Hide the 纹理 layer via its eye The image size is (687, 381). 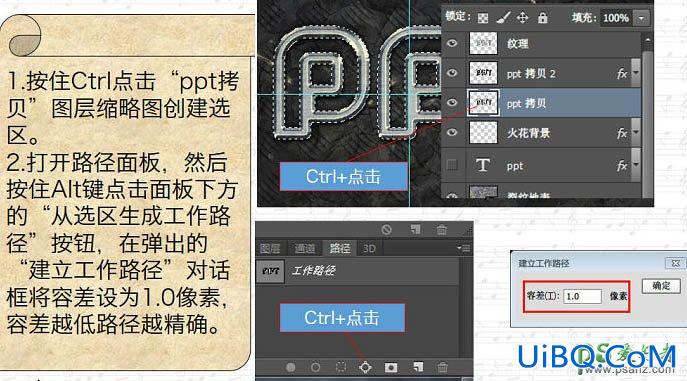point(452,43)
